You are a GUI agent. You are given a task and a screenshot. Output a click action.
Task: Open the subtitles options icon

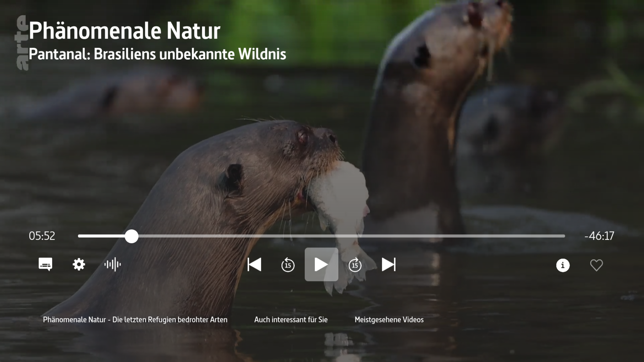point(45,264)
